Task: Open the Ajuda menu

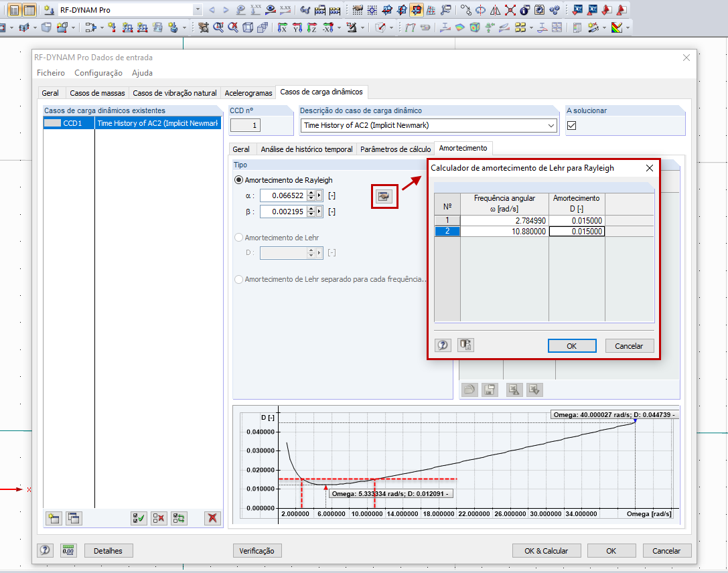Action: [x=142, y=73]
